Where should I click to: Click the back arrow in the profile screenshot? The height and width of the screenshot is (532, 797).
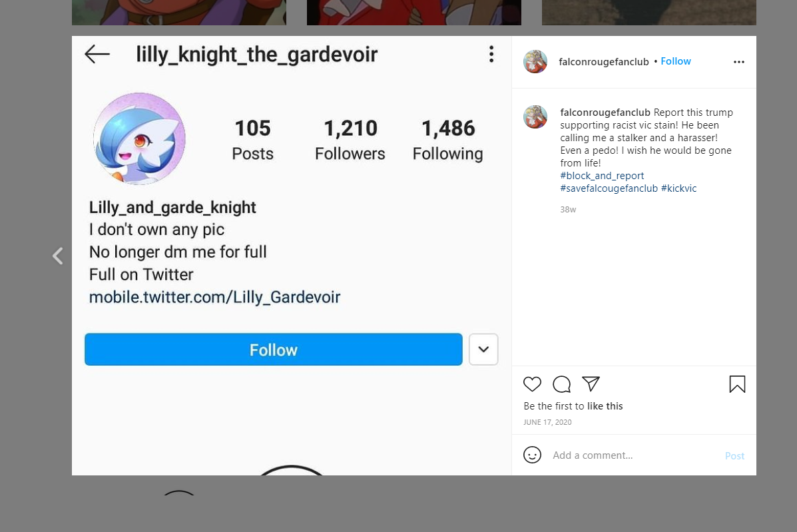pyautogui.click(x=97, y=54)
